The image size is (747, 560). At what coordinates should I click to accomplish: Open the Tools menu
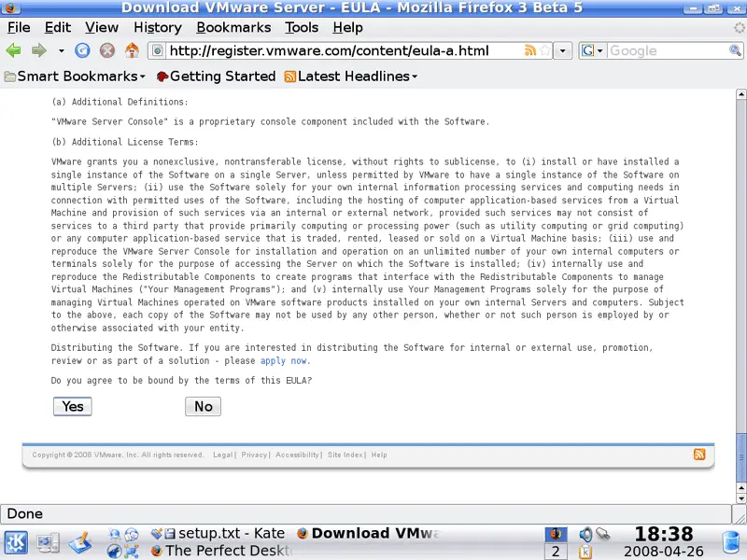click(302, 28)
